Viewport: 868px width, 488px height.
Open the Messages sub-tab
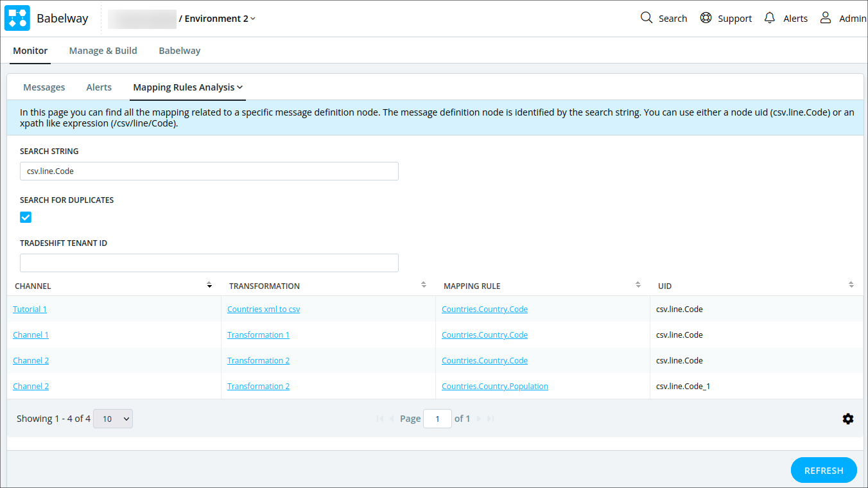click(44, 87)
